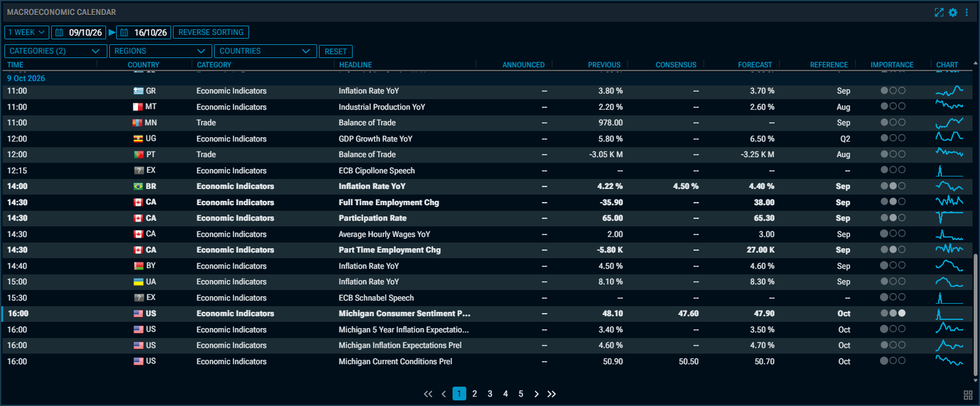The height and width of the screenshot is (406, 980).
Task: Sort by the COUNTRY column header
Action: click(x=144, y=65)
